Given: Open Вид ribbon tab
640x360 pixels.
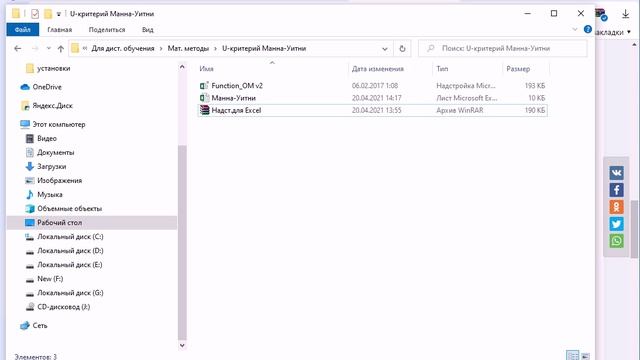Looking at the screenshot, I should point(147,29).
